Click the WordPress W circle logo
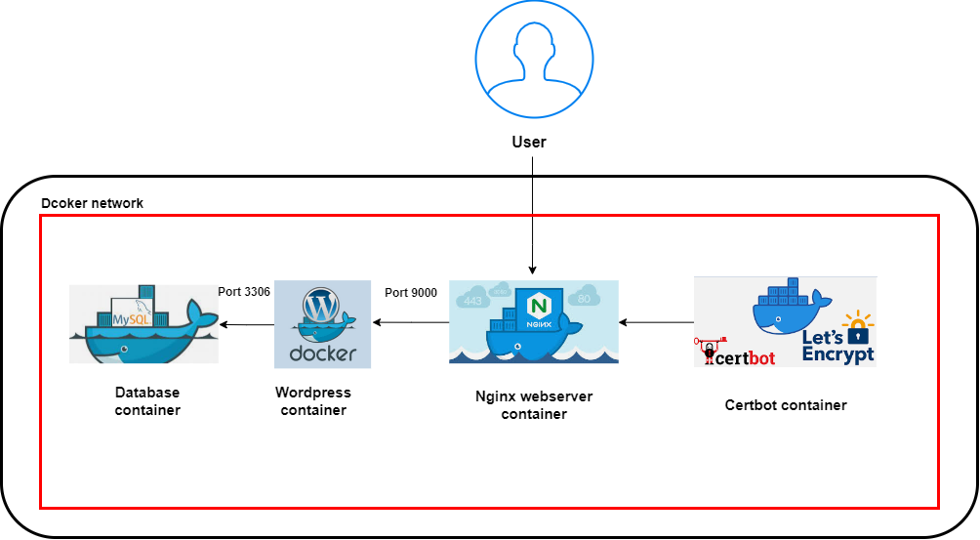980x540 pixels. click(320, 306)
